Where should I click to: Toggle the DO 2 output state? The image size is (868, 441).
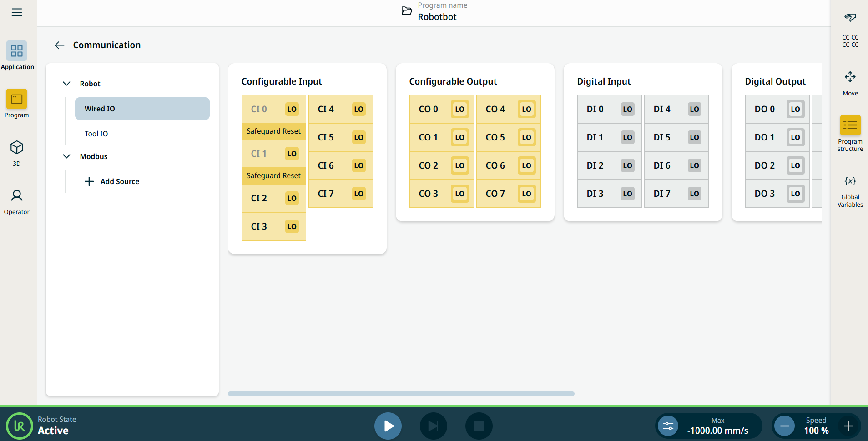[x=795, y=165]
